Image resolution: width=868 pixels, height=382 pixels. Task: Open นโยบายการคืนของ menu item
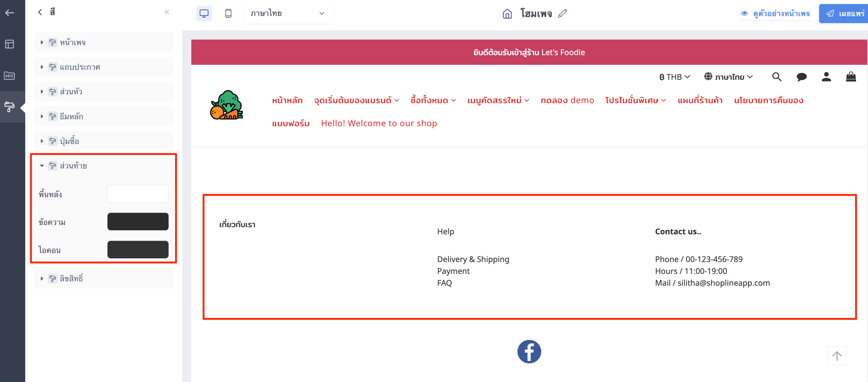coord(769,100)
